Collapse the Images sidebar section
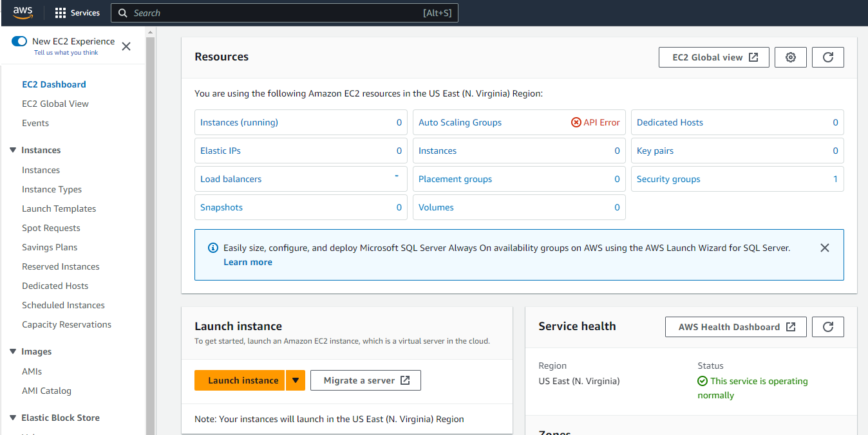This screenshot has width=868, height=435. pos(13,351)
